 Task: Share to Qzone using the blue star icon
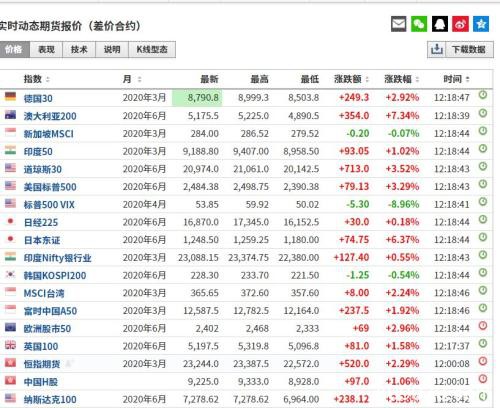(481, 24)
